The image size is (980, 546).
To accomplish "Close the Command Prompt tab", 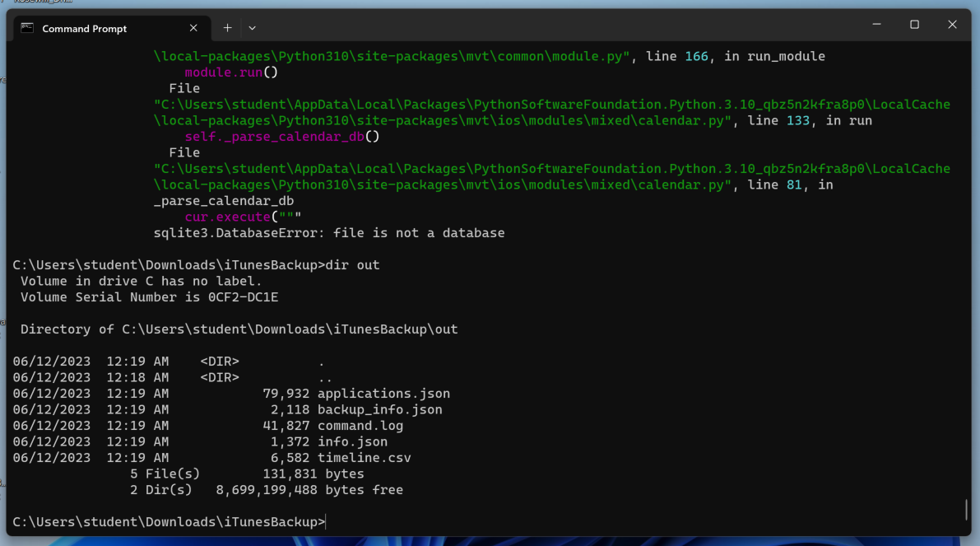I will [x=193, y=28].
